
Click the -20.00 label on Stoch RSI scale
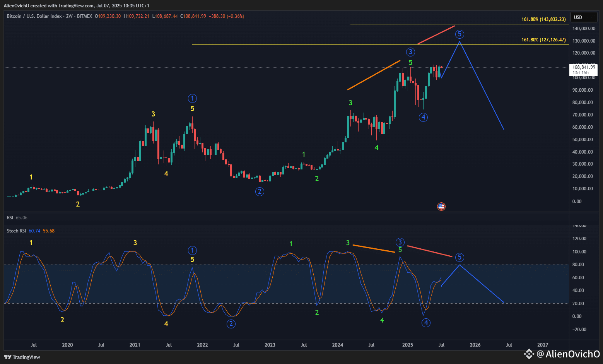579,330
